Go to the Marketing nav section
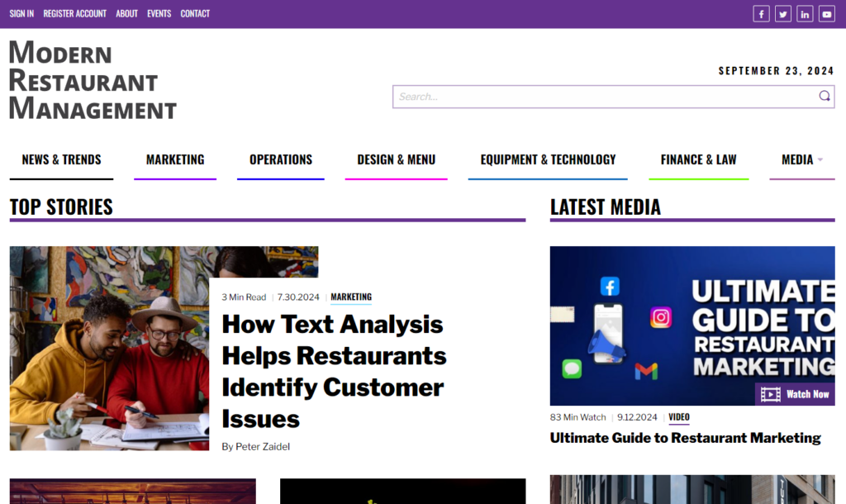The height and width of the screenshot is (504, 846). pos(175,159)
